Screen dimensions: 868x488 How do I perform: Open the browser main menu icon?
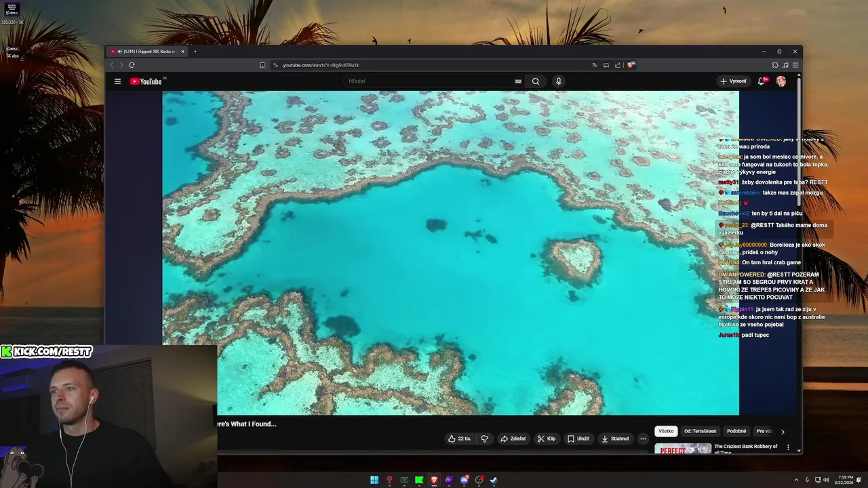point(795,65)
